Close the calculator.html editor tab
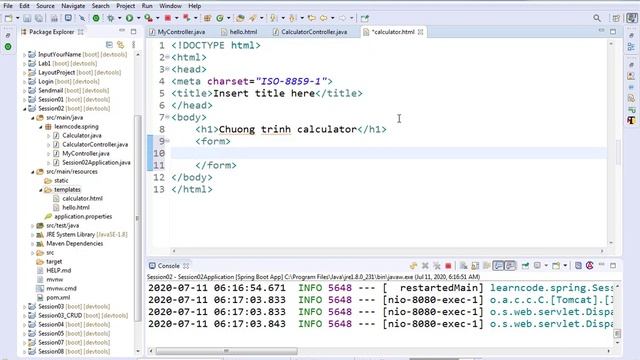The height and width of the screenshot is (360, 640). (420, 32)
